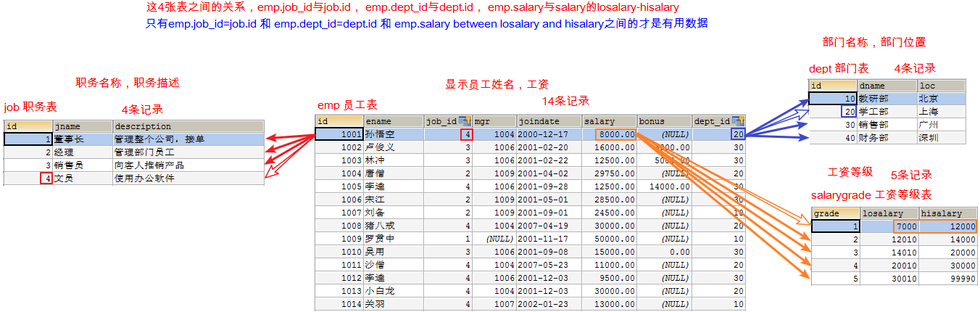The width and height of the screenshot is (980, 312).
Task: Click the foreign key icon on dept_id column
Action: tap(738, 121)
